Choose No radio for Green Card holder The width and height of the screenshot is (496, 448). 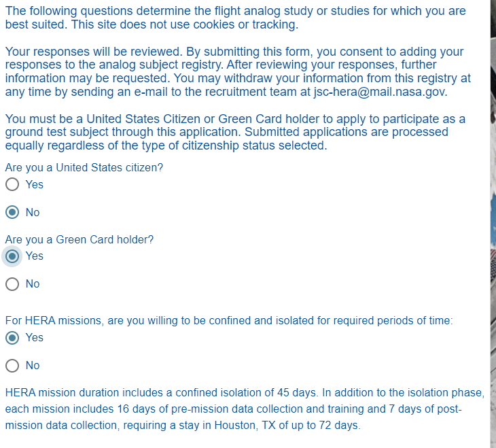pos(12,284)
